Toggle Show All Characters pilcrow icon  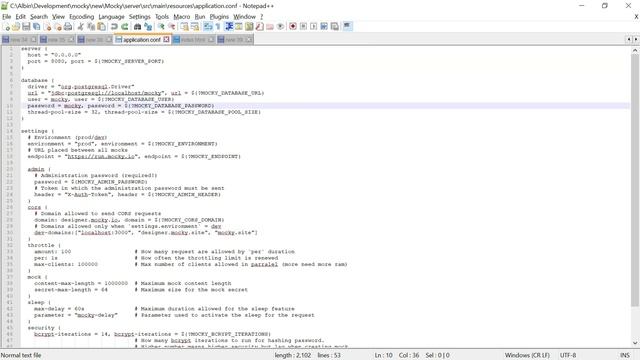pyautogui.click(x=218, y=27)
